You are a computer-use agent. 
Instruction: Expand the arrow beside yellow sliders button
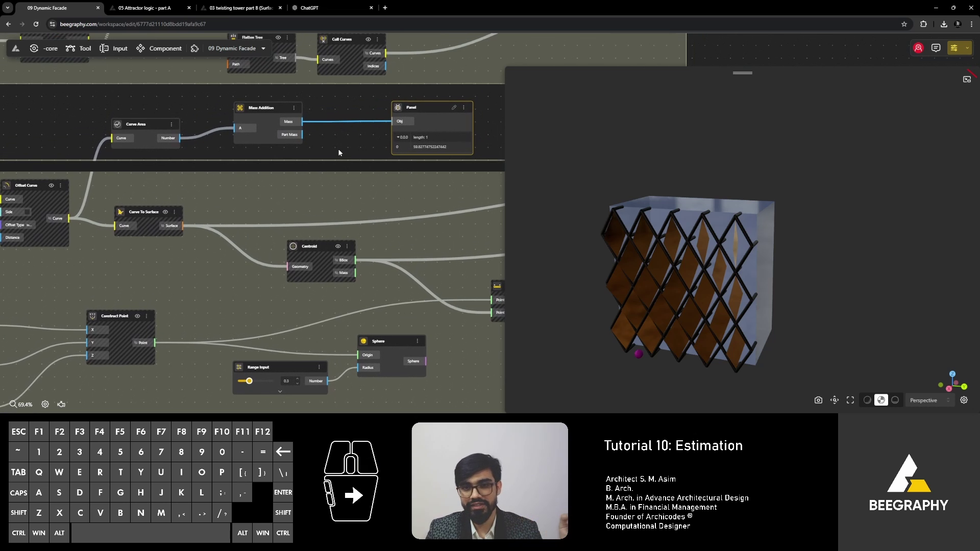click(x=967, y=48)
